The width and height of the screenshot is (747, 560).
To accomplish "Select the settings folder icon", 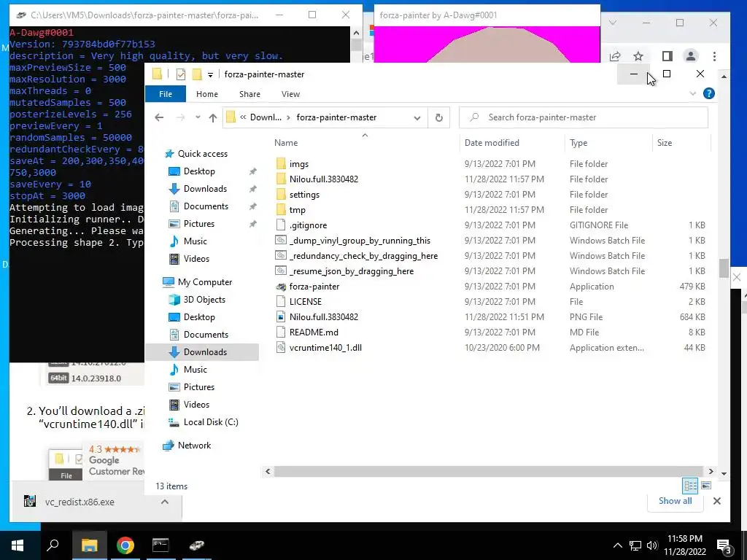I will (281, 194).
